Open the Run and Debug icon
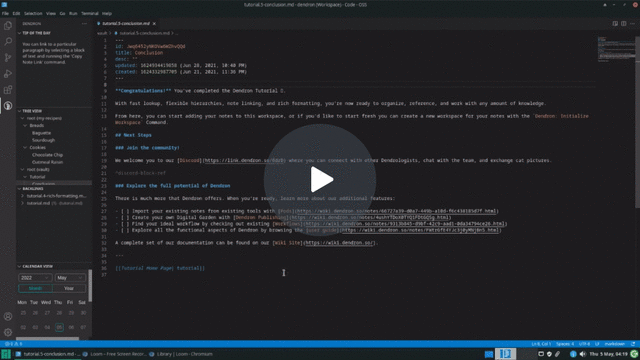The width and height of the screenshot is (640, 360). coord(8,74)
